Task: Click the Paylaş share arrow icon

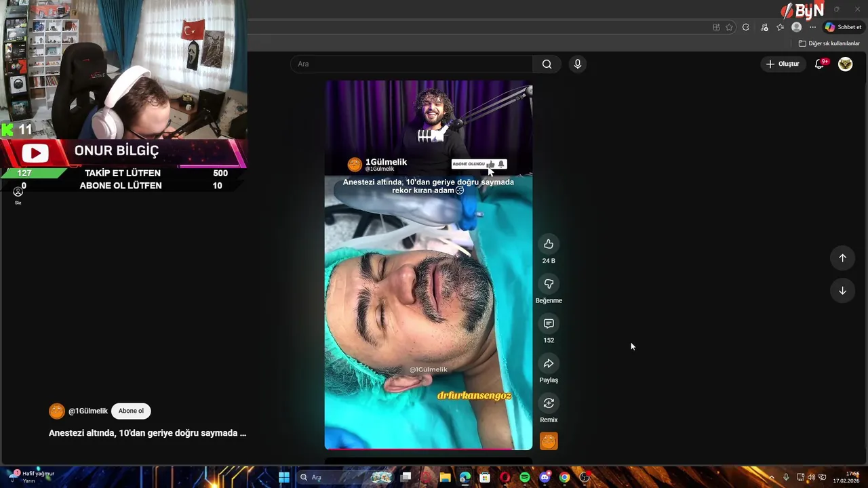Action: 549,364
